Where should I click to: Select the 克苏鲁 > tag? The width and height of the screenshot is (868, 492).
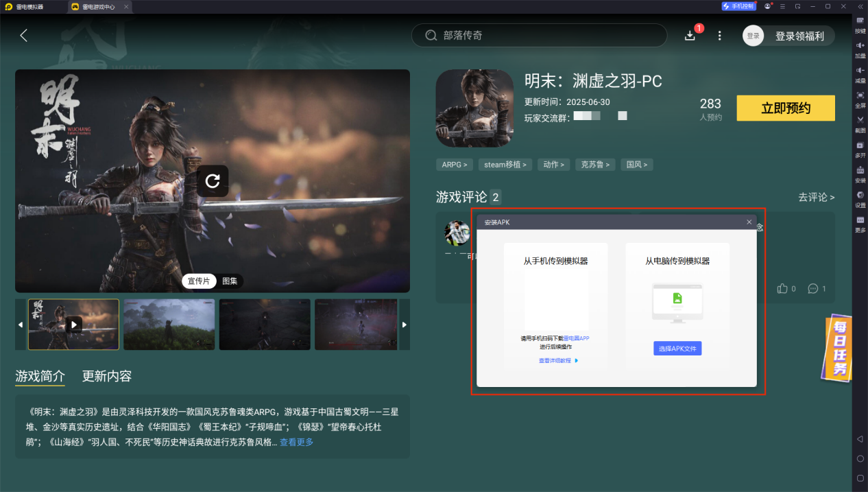tap(595, 165)
